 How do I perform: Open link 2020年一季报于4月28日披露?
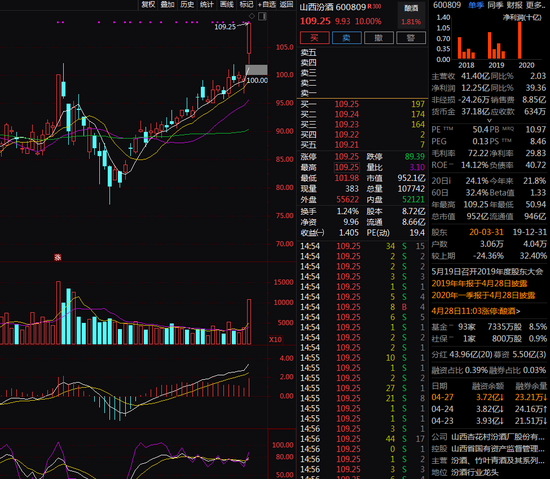coord(483,295)
